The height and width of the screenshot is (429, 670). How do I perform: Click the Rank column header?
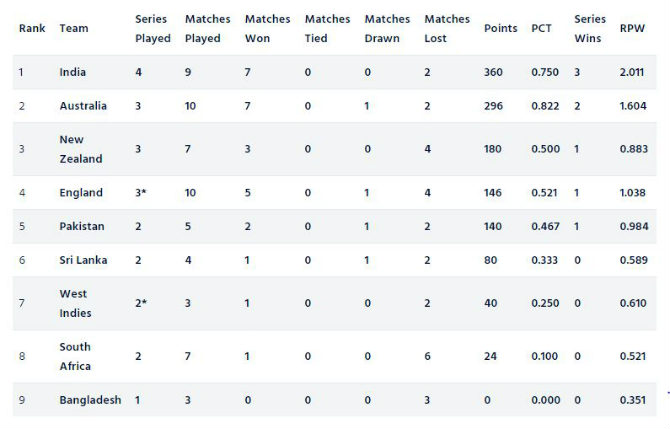click(31, 29)
